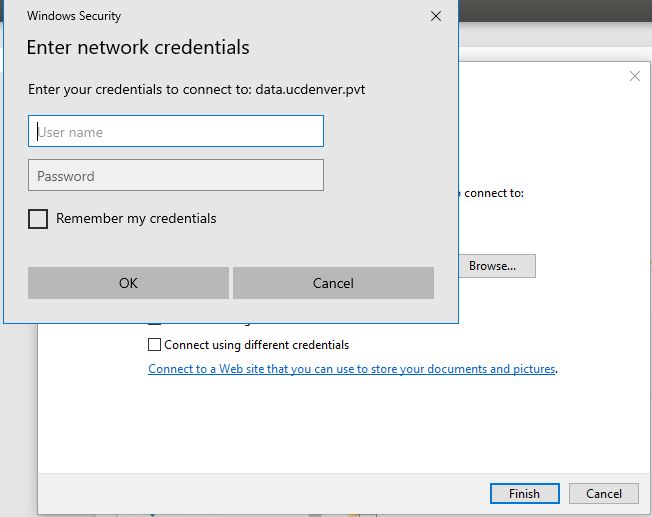652x517 pixels.
Task: Close the background wizard window with X
Action: (x=634, y=76)
